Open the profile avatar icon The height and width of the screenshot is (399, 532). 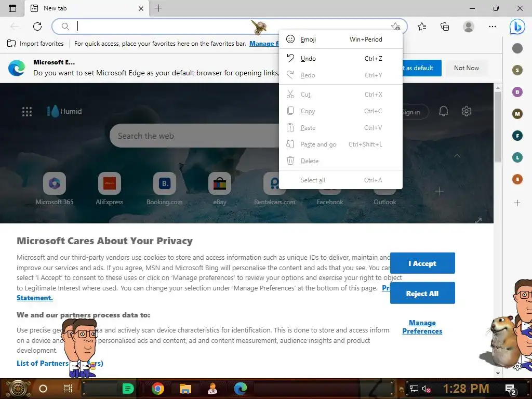[469, 26]
